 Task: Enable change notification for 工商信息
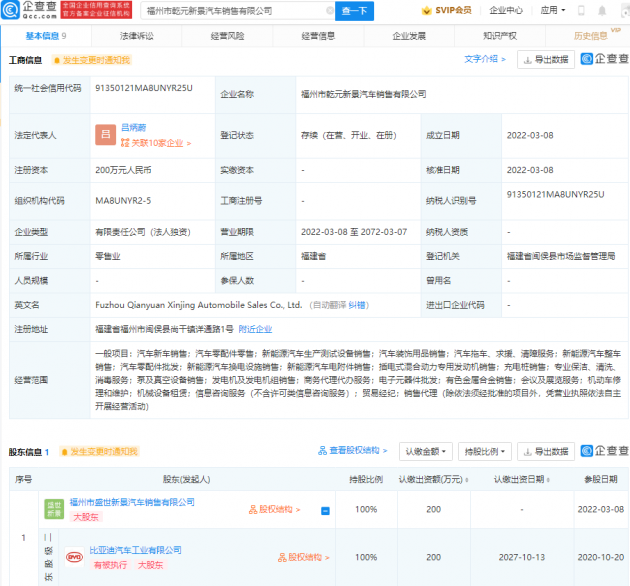[92, 60]
